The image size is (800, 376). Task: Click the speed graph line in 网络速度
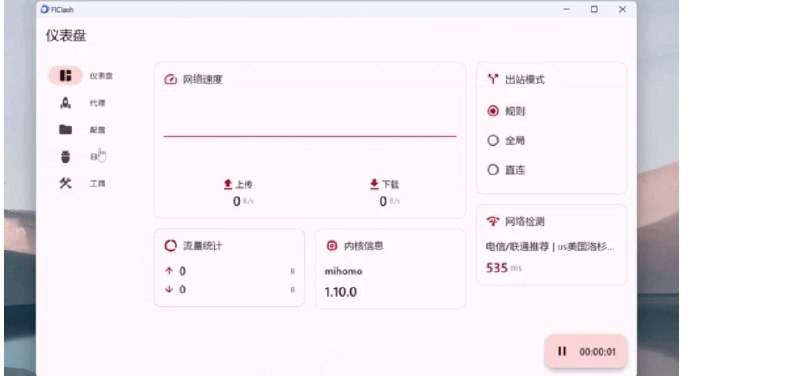310,136
